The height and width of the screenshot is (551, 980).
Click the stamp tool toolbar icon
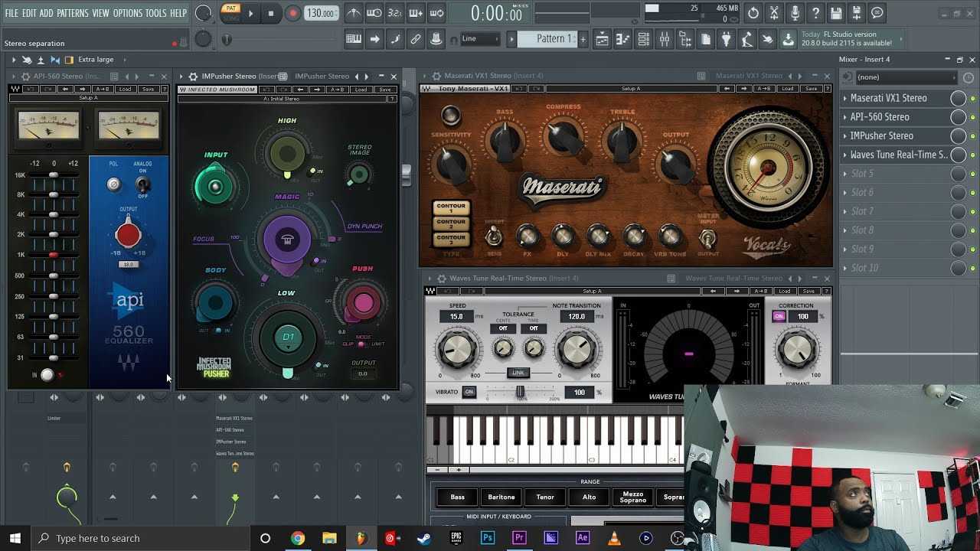[x=436, y=39]
